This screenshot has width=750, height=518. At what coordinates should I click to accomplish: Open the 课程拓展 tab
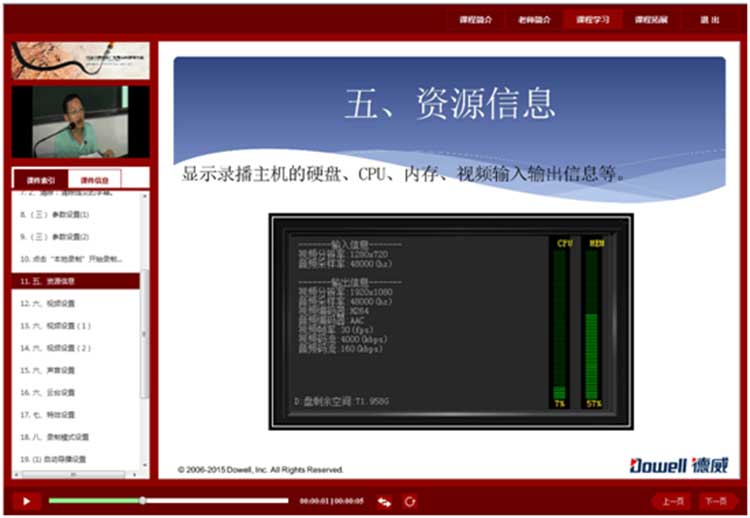tap(651, 20)
